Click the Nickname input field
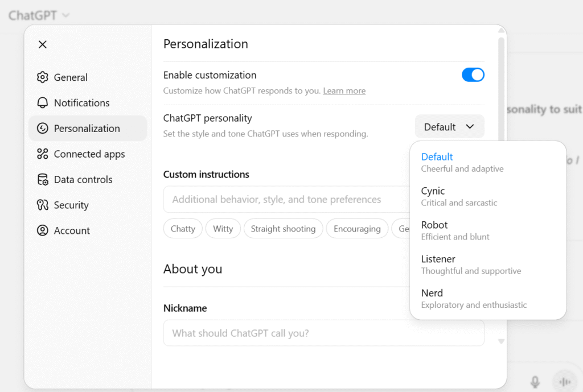 coord(323,333)
